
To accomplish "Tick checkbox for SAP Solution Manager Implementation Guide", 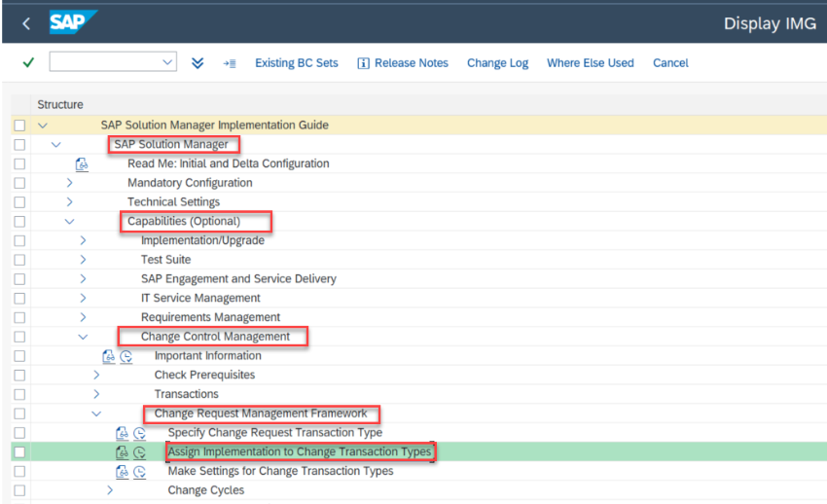I will tap(19, 126).
